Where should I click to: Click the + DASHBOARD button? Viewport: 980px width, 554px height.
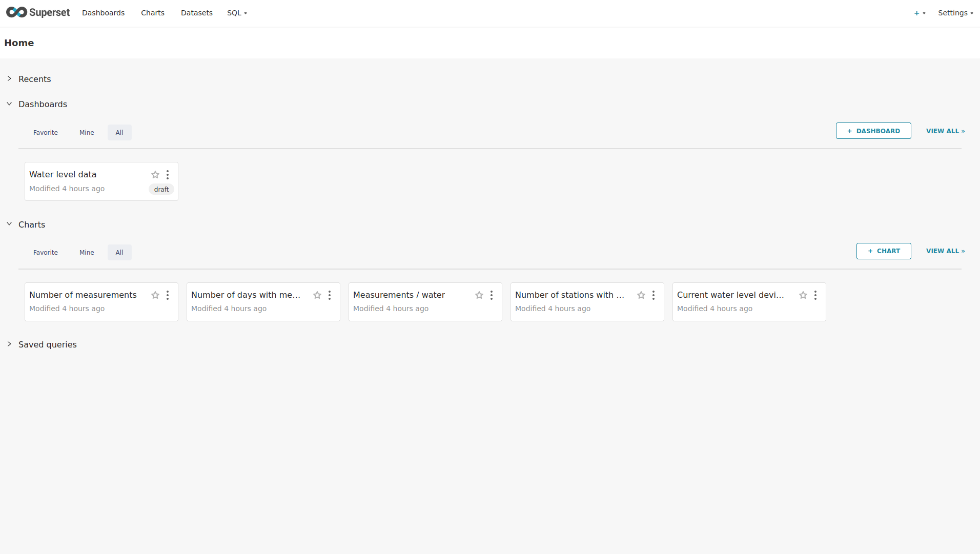(x=873, y=131)
